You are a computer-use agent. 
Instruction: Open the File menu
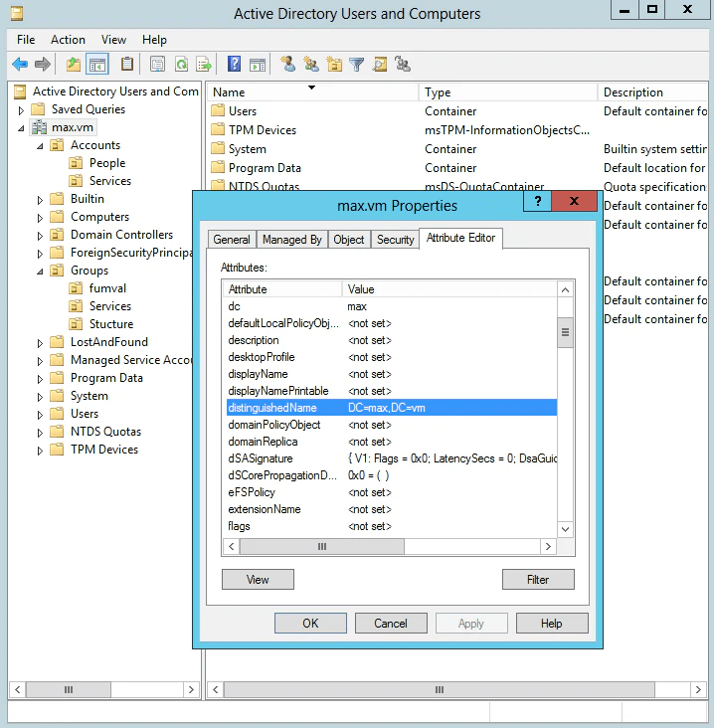(x=26, y=40)
